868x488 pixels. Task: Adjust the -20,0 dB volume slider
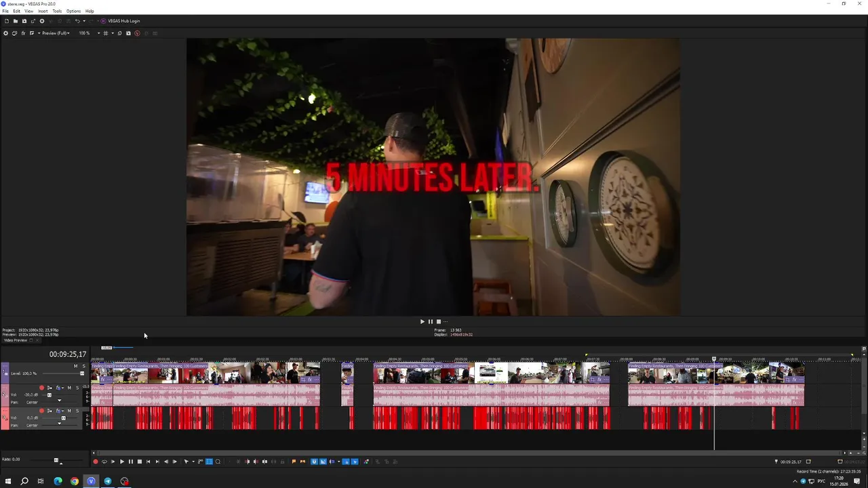click(x=50, y=395)
